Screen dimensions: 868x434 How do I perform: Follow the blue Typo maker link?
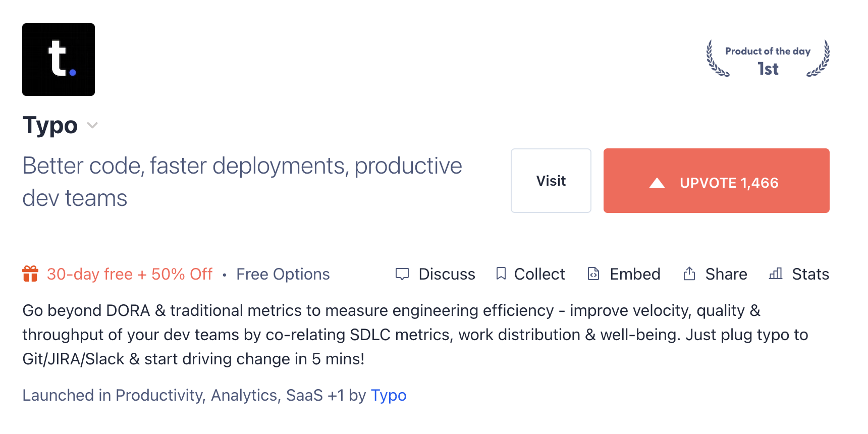[388, 395]
